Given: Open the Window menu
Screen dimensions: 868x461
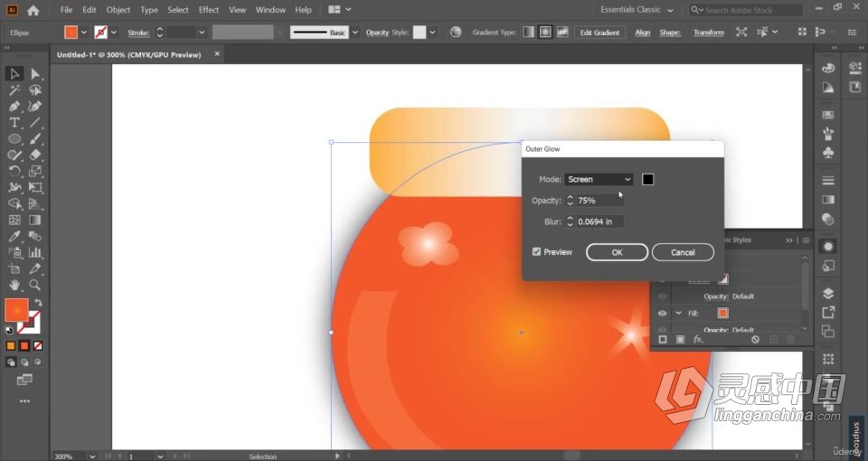Looking at the screenshot, I should pos(270,10).
